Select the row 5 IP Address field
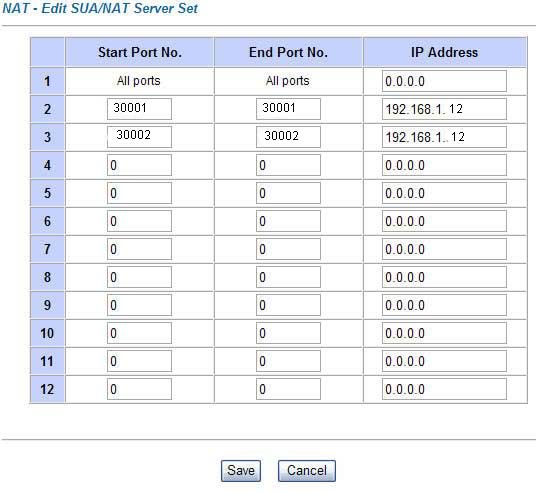Viewport: 536px width, 493px height. [444, 193]
